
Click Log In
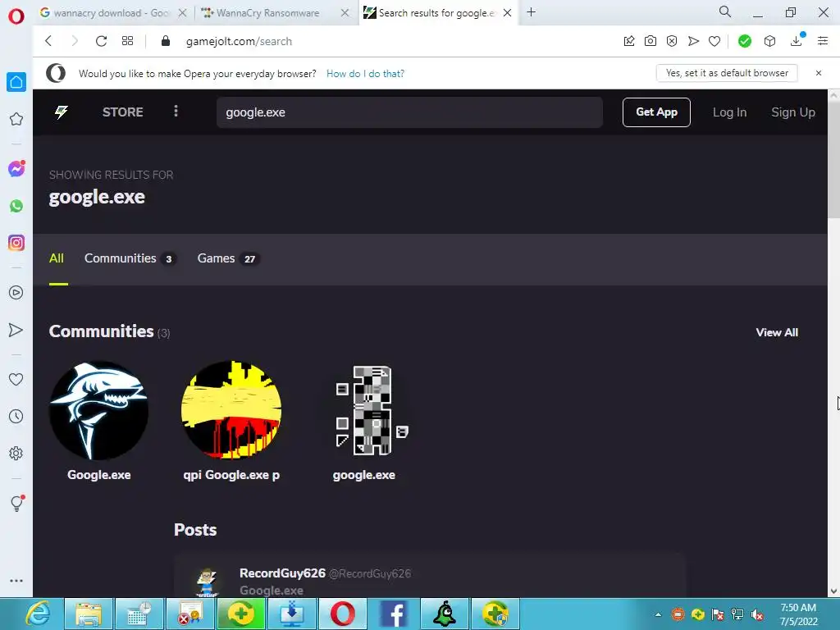tap(729, 112)
